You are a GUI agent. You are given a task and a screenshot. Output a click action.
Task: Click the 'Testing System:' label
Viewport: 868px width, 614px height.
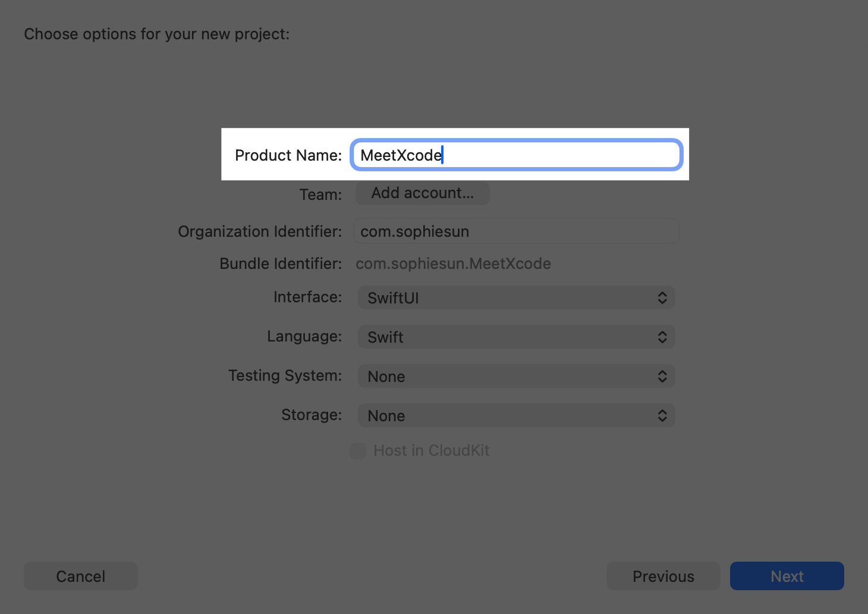(285, 375)
